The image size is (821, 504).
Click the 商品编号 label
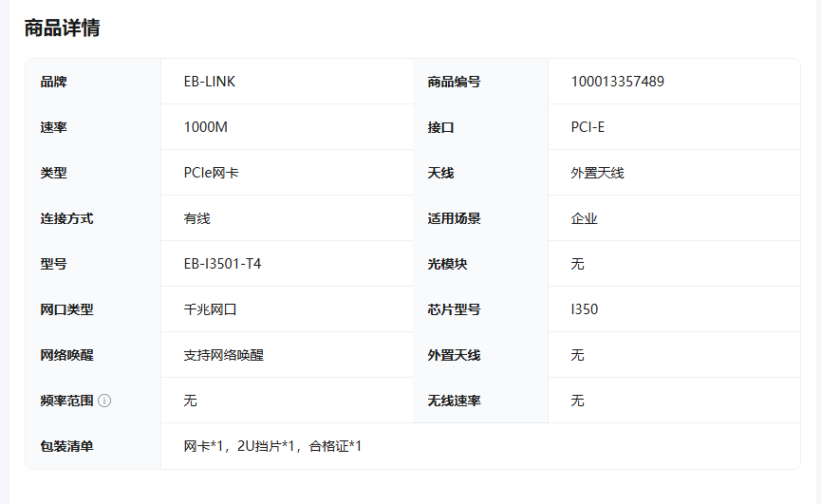coord(454,82)
